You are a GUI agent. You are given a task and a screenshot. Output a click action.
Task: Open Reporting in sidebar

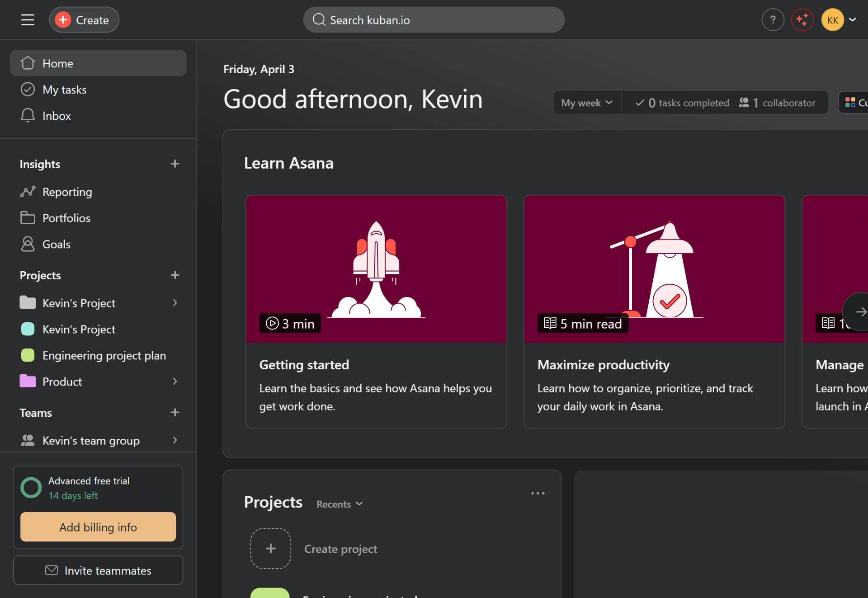click(98, 192)
